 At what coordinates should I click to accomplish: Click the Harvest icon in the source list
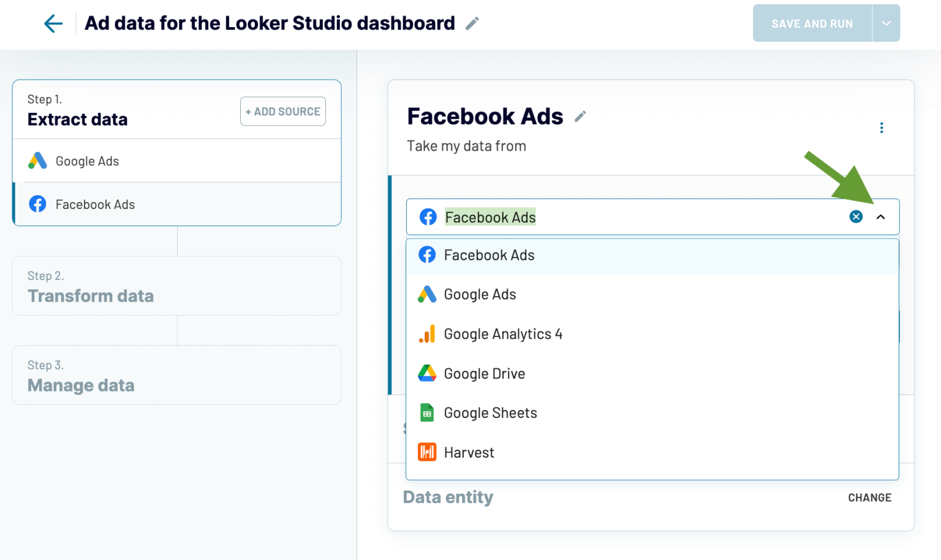pyautogui.click(x=427, y=452)
